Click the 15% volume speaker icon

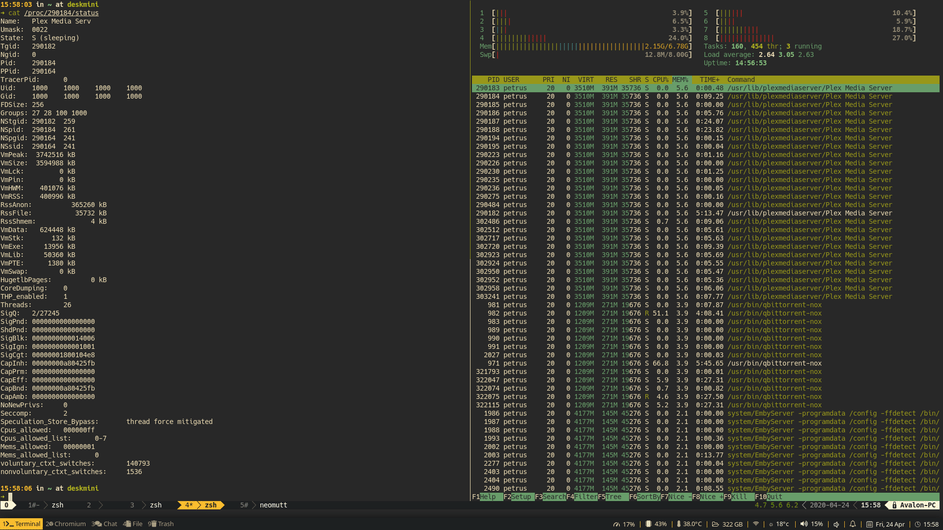(x=811, y=524)
